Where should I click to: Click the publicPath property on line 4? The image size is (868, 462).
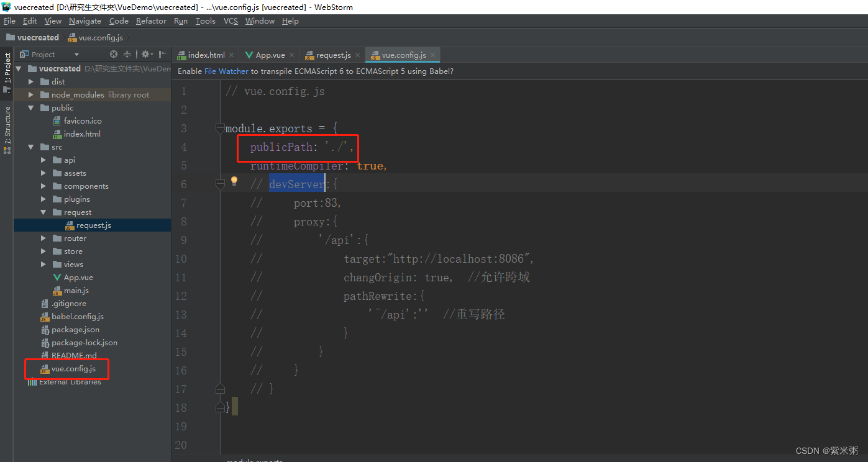click(x=281, y=147)
